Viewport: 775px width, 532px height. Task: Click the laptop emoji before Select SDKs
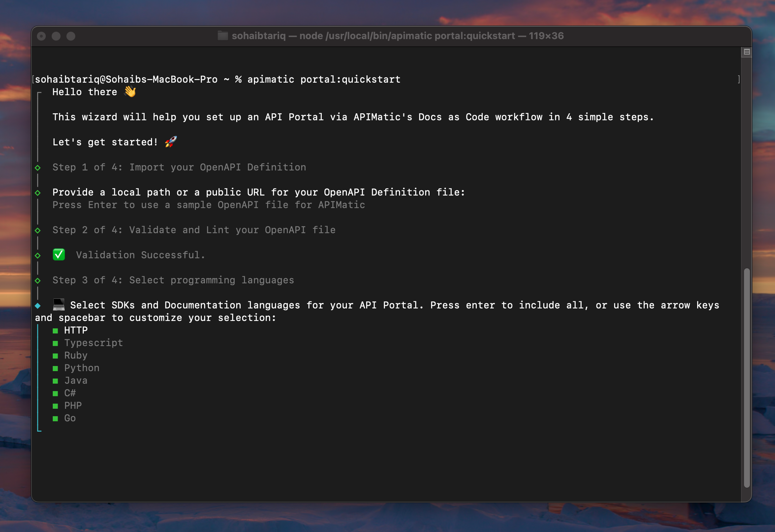pos(59,305)
